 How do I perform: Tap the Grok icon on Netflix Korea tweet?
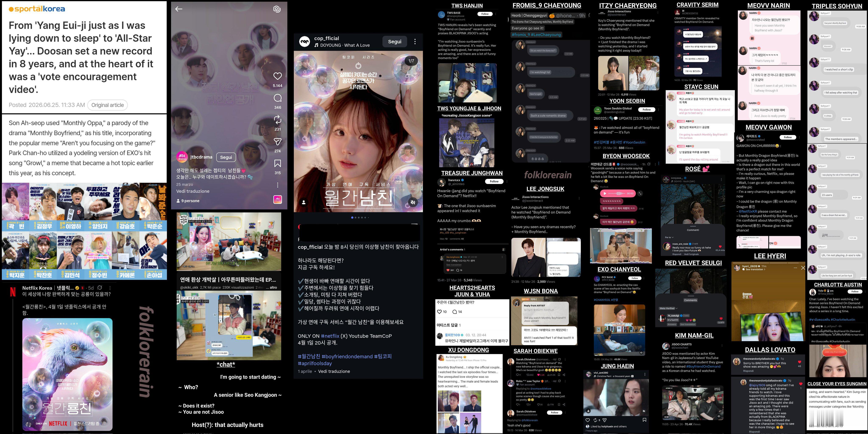coord(100,288)
